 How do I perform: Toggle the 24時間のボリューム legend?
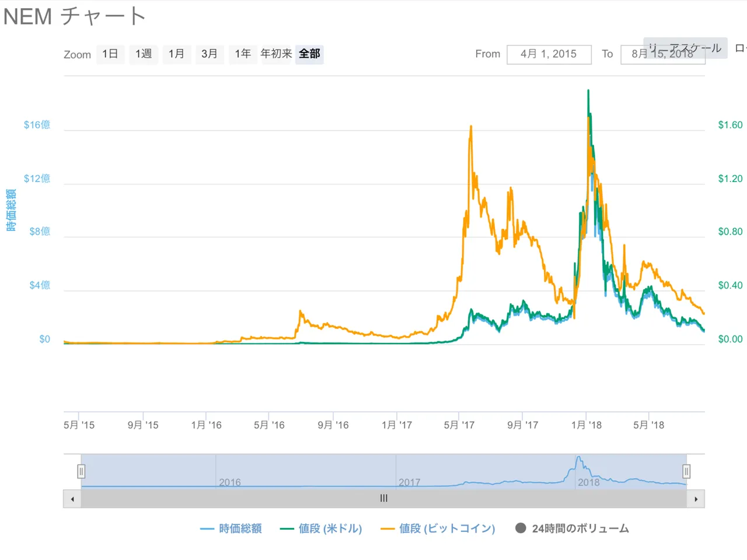click(572, 528)
